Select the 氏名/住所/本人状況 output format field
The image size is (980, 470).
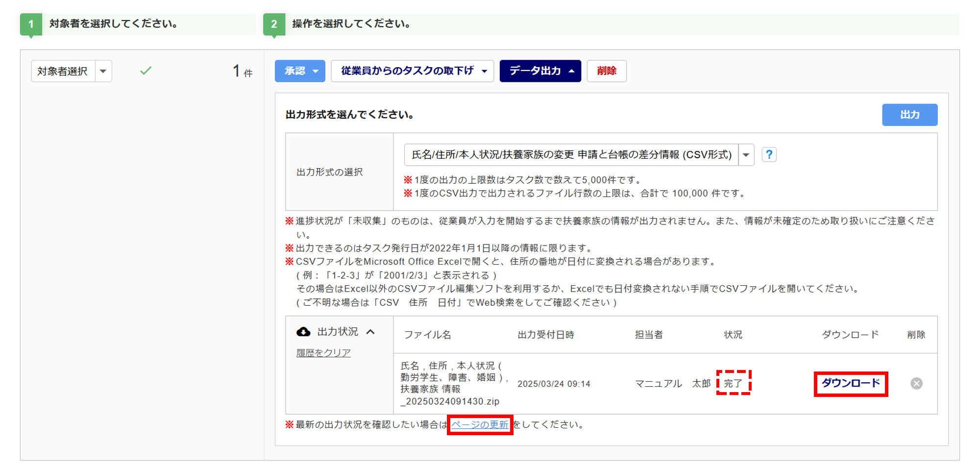tap(571, 155)
